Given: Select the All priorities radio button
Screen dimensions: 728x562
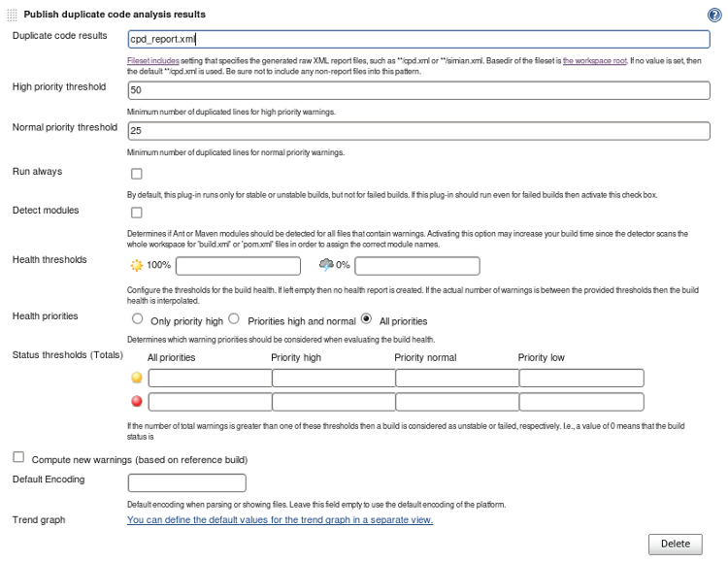Looking at the screenshot, I should (366, 318).
